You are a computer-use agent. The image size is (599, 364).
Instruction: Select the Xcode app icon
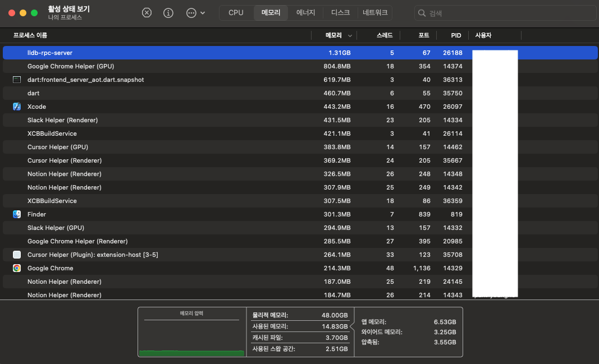tap(17, 107)
